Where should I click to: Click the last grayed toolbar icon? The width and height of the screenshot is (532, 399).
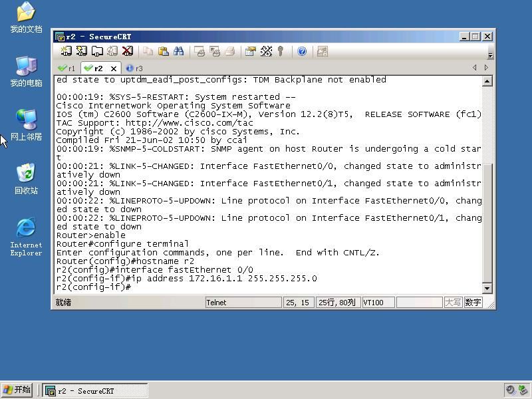pos(322,51)
